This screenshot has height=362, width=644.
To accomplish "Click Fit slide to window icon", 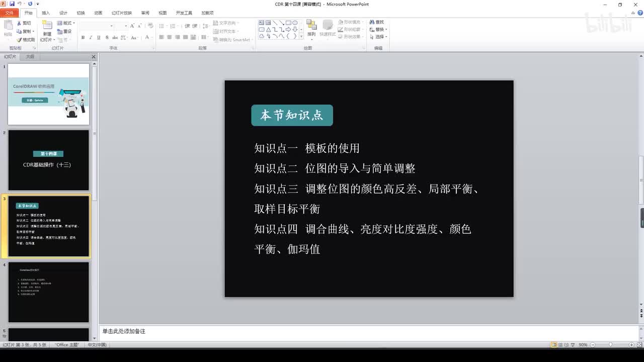I will 639,345.
